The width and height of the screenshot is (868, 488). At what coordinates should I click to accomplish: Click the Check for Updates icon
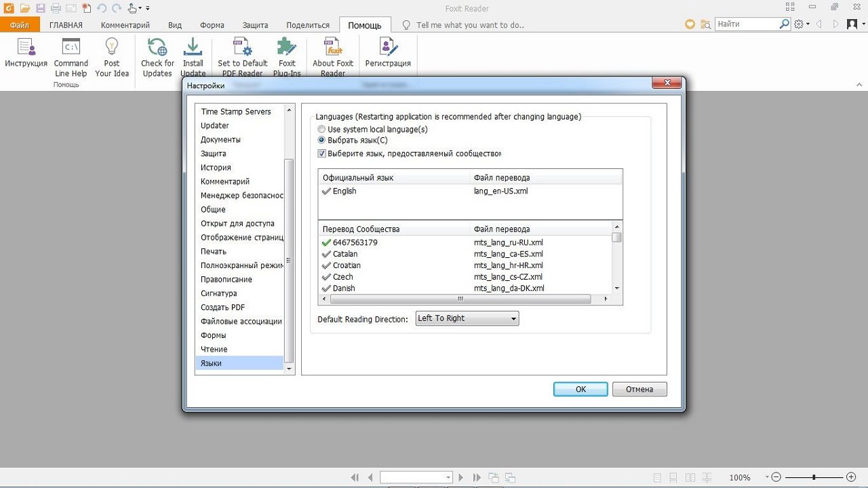click(x=157, y=48)
